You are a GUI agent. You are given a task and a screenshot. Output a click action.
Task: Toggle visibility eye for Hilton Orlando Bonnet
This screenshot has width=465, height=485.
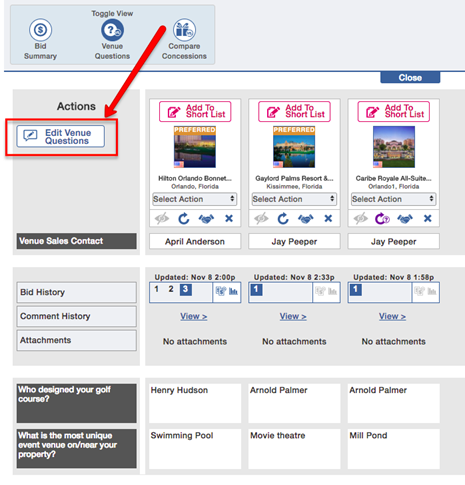click(162, 219)
